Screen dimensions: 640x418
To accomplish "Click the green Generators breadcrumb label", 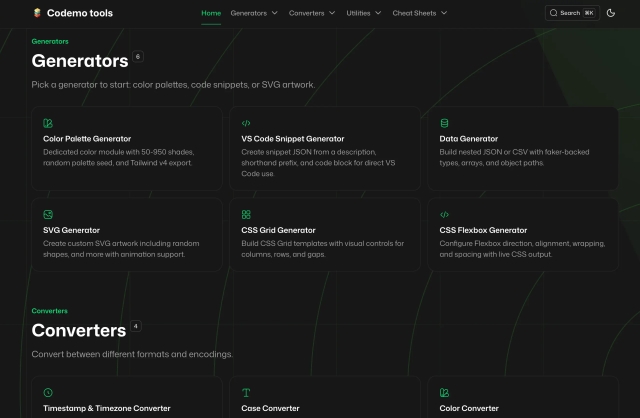I will tap(50, 41).
